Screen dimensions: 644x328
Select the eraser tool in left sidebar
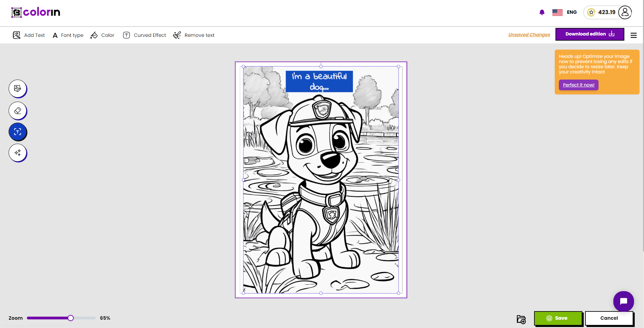point(18,111)
